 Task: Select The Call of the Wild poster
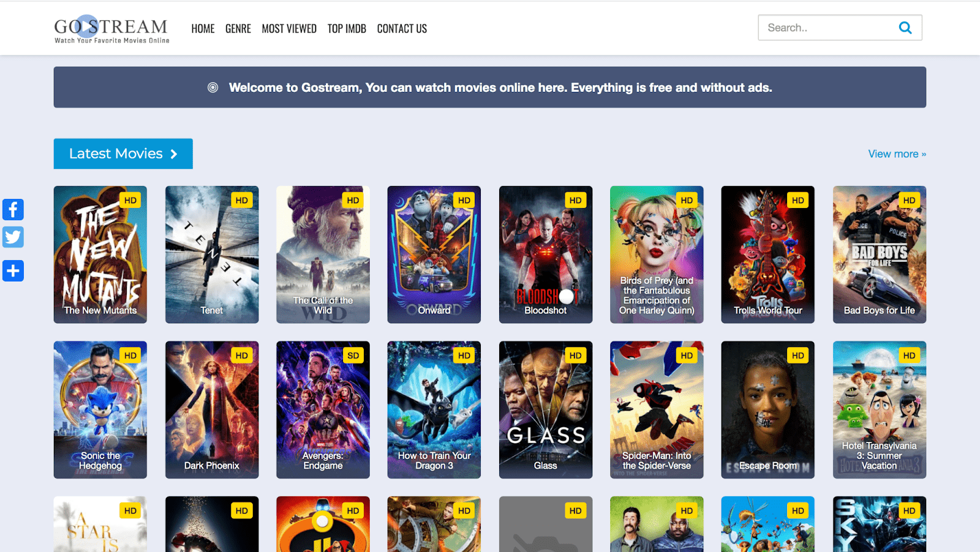point(323,255)
